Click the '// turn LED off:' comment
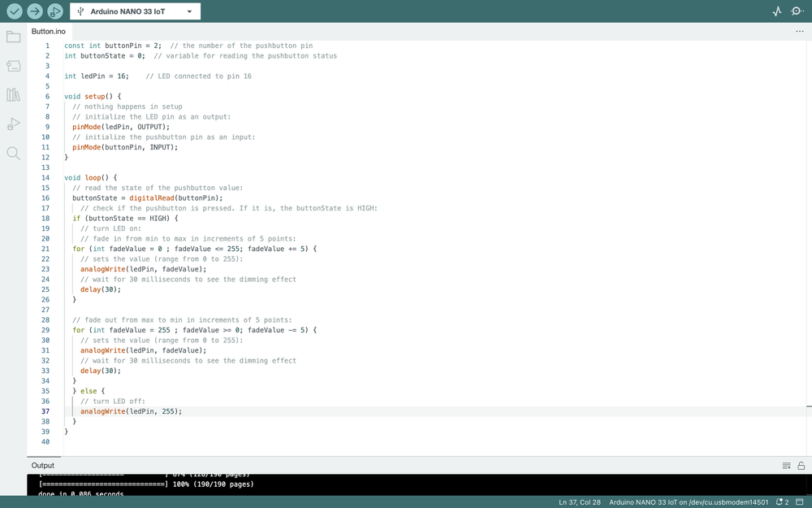Image resolution: width=812 pixels, height=508 pixels. coord(112,401)
